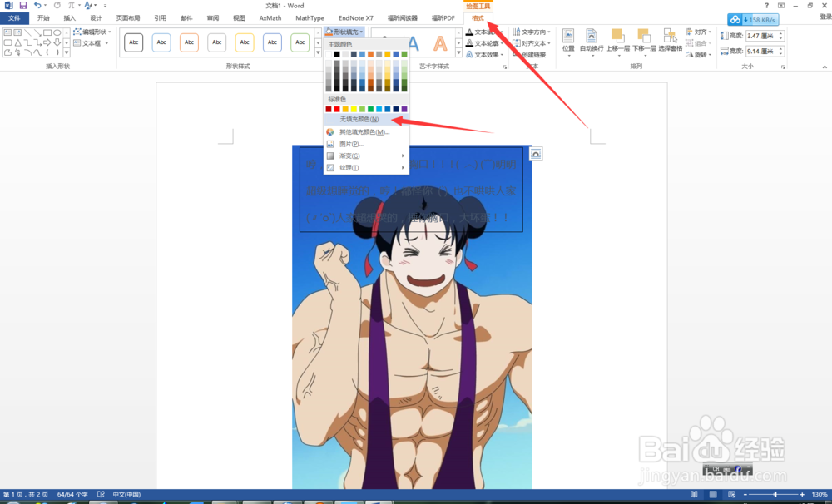
Task: Switch to the Format (格式) tab
Action: click(478, 18)
